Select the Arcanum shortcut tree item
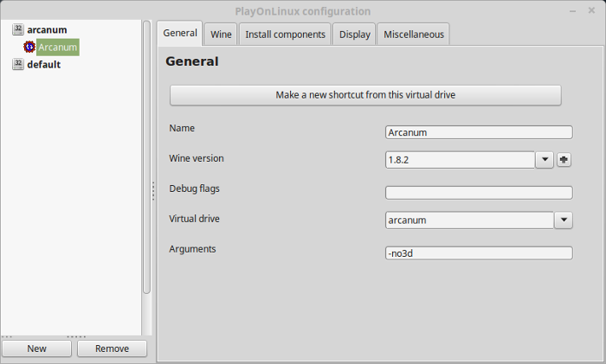The width and height of the screenshot is (606, 364). coord(58,47)
